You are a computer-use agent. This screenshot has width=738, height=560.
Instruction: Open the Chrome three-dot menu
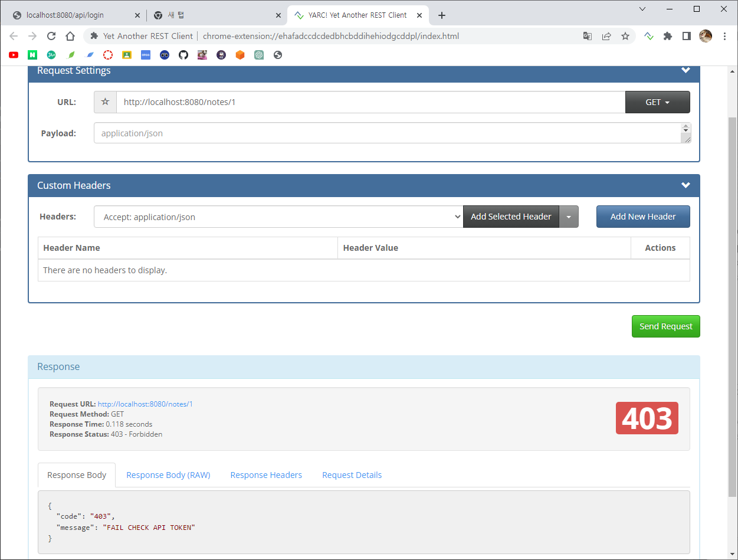pos(724,36)
